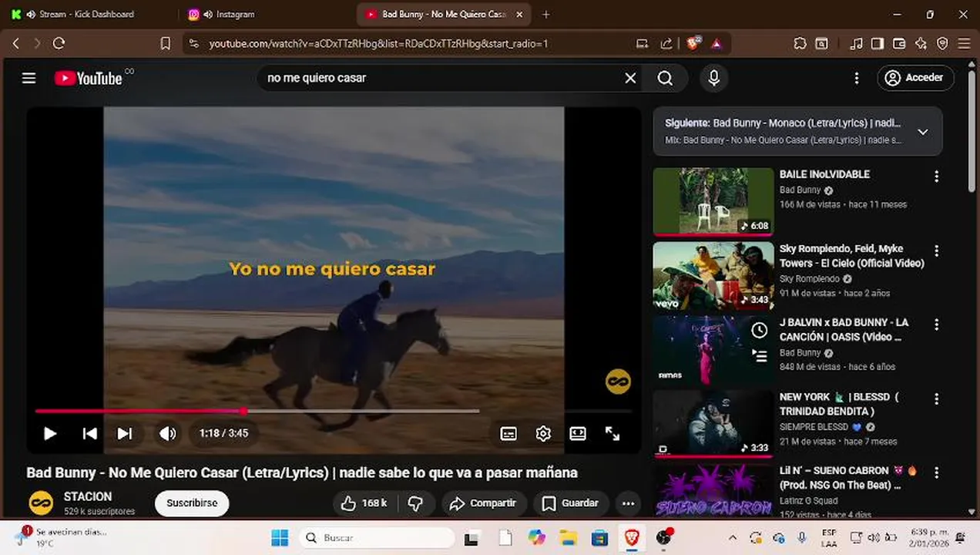Add LA CANCIÓN to the queue
This screenshot has height=555, width=980.
759,356
